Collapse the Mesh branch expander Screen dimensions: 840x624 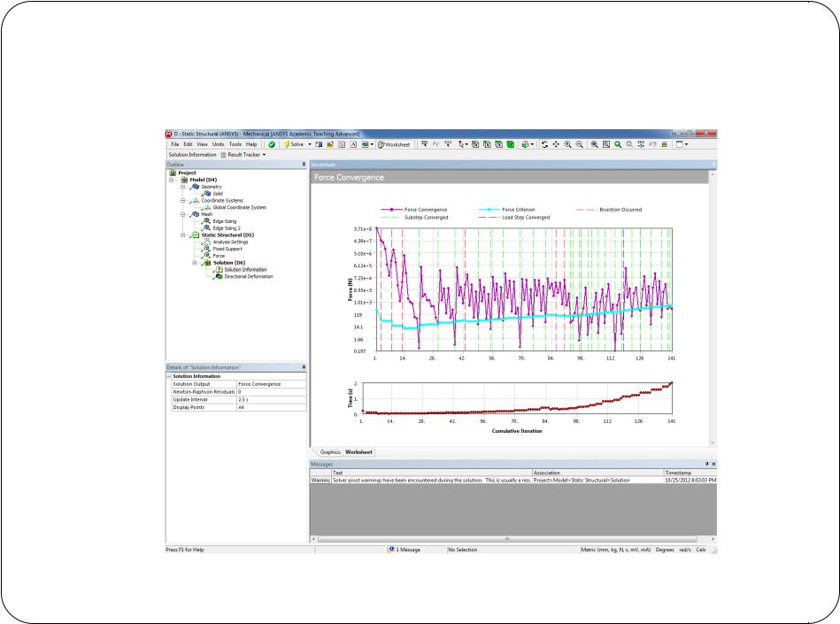[182, 214]
